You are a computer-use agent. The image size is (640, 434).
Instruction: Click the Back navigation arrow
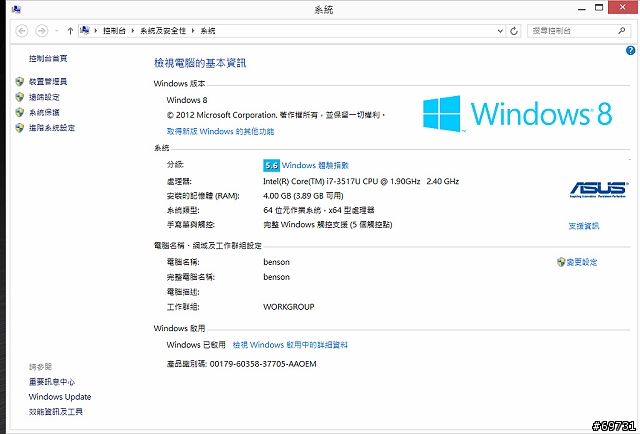click(22, 31)
